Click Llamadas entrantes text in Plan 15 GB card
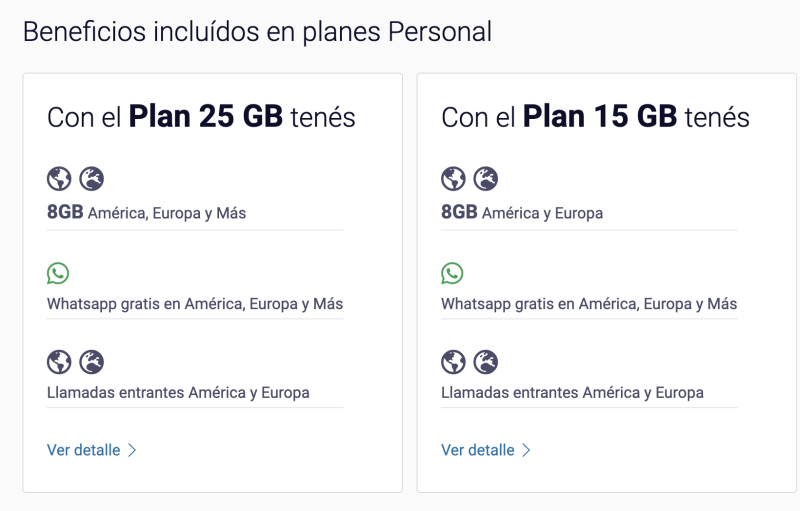This screenshot has width=800, height=511. coord(572,393)
